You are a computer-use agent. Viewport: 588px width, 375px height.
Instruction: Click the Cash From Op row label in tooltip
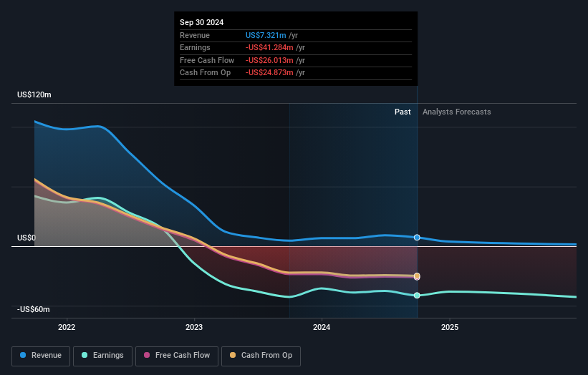[x=205, y=73]
